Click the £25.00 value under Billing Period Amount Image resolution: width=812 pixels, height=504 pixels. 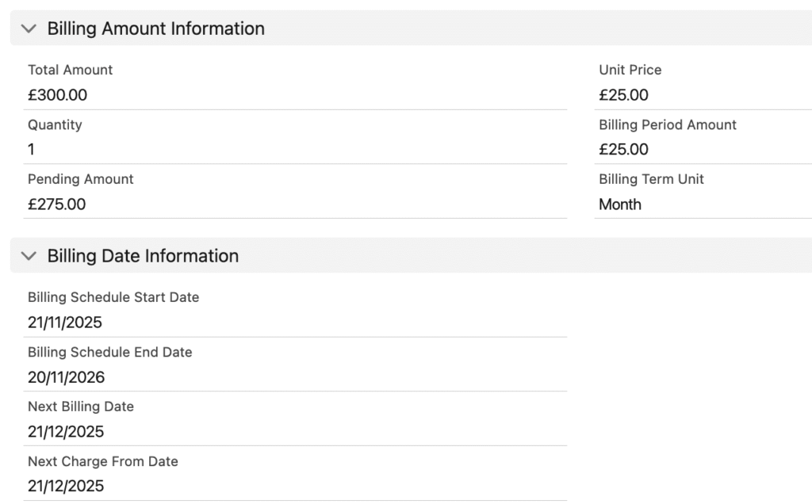[x=623, y=150]
